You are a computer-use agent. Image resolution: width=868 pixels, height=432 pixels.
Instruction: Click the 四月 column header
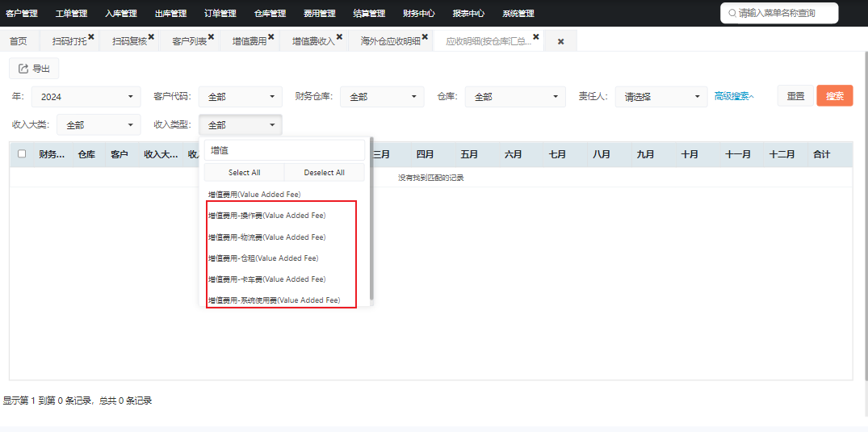click(x=426, y=154)
